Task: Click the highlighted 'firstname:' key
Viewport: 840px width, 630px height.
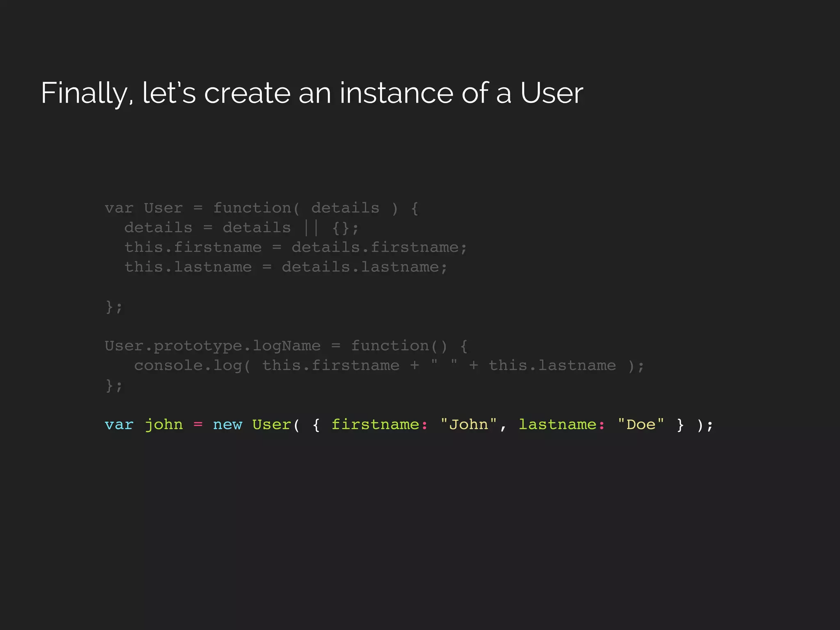Action: [379, 425]
